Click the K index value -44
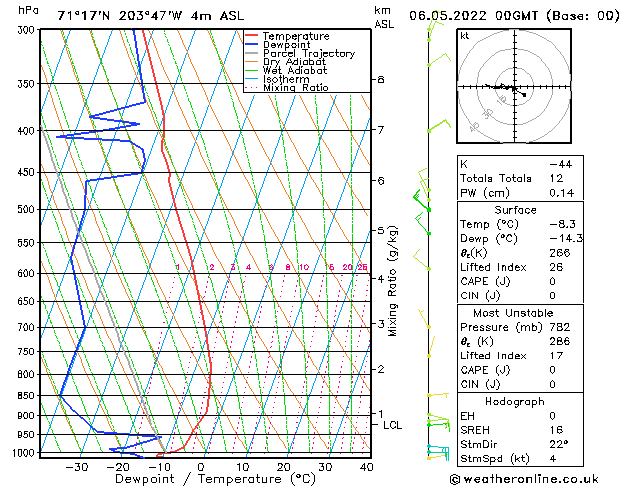The image size is (629, 486). 561,164
